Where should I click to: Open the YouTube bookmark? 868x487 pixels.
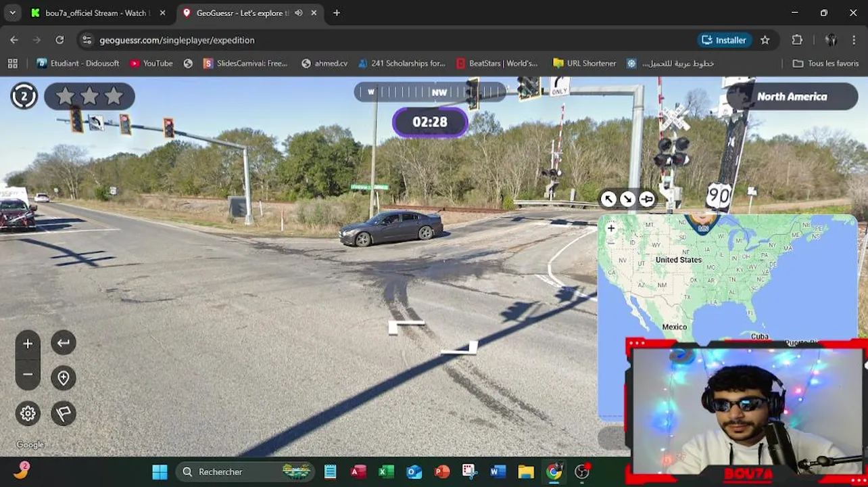151,63
